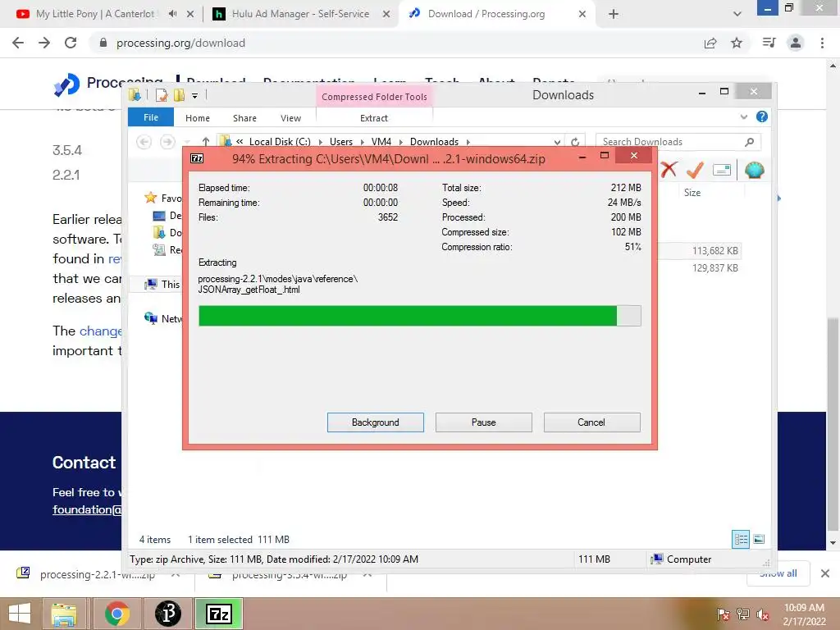Viewport: 840px width, 630px height.
Task: Expand the Explorer address bar history dropdown
Action: 557,142
